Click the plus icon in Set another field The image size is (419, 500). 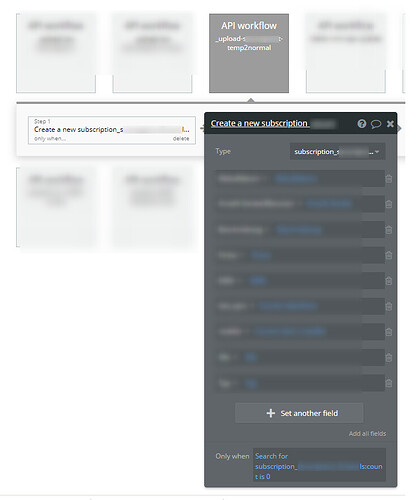[271, 413]
